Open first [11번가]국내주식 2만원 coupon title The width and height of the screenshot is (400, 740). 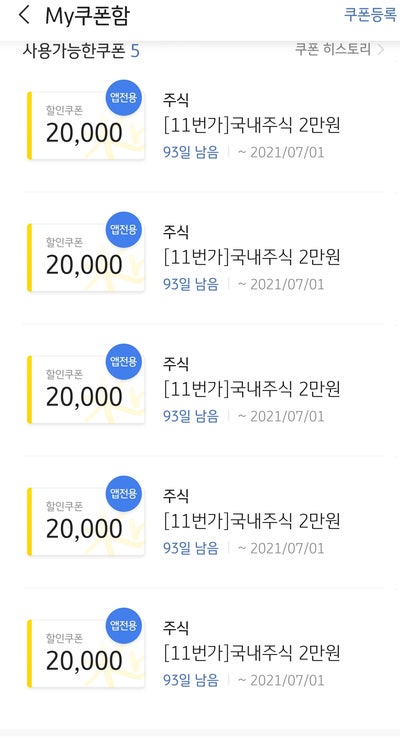point(252,126)
